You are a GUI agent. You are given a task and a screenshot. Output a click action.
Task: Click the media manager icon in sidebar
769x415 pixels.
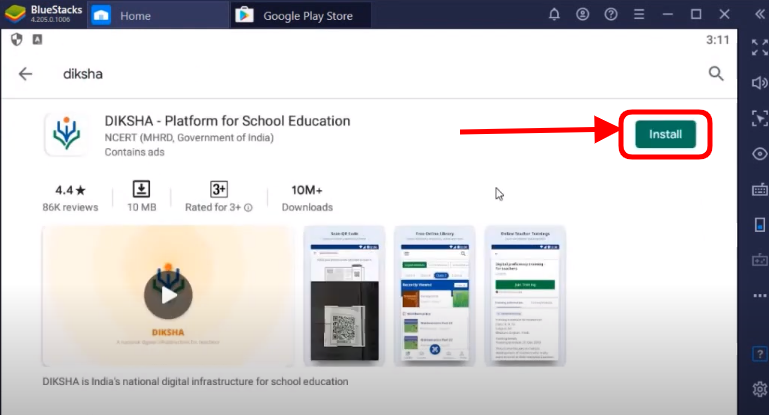(760, 260)
